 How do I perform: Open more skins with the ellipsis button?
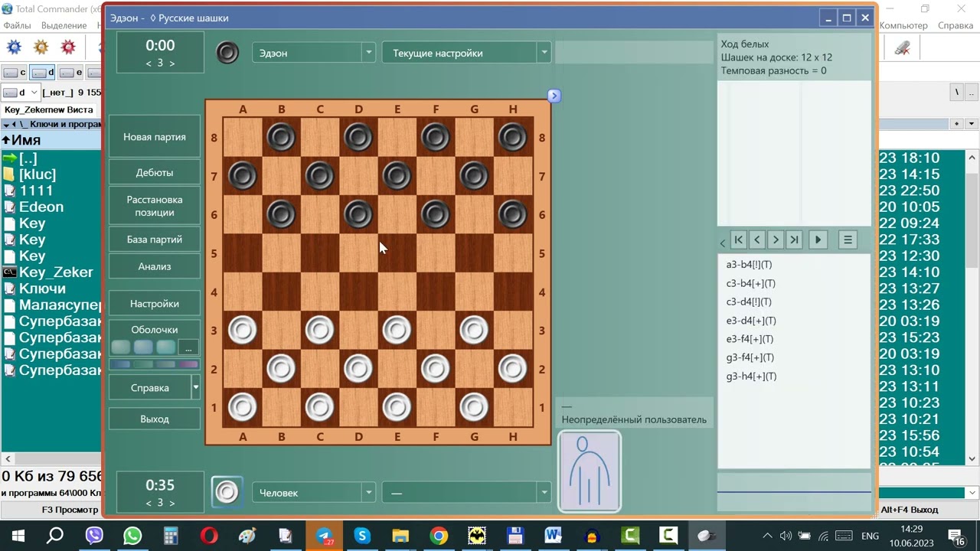pos(188,347)
